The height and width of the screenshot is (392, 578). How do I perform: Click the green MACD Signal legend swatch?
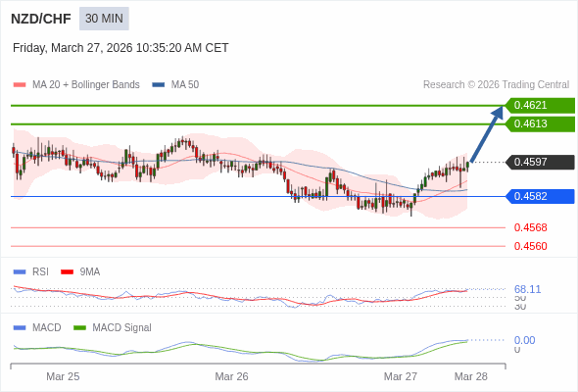point(79,328)
